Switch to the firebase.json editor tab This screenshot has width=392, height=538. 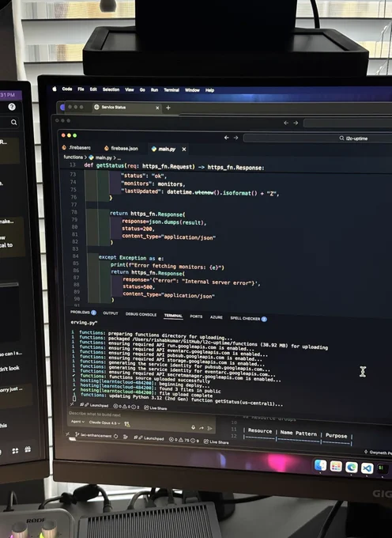point(121,148)
